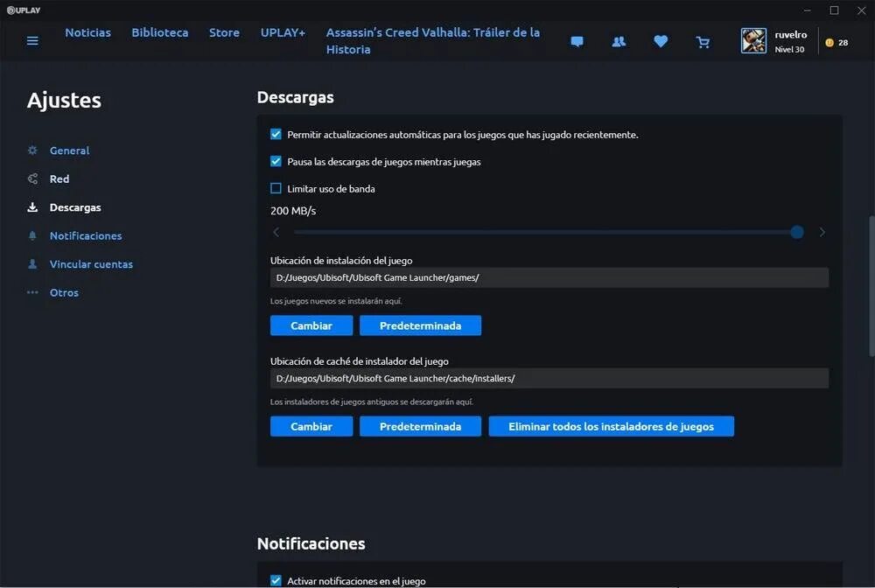This screenshot has width=875, height=588.
Task: Click the ruvelro profile avatar
Action: [753, 41]
